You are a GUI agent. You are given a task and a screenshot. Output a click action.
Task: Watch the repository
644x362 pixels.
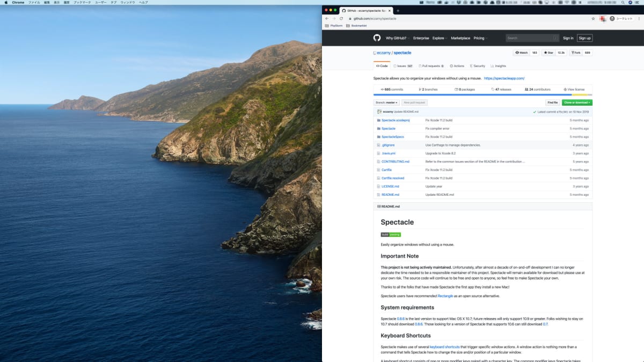coord(521,53)
